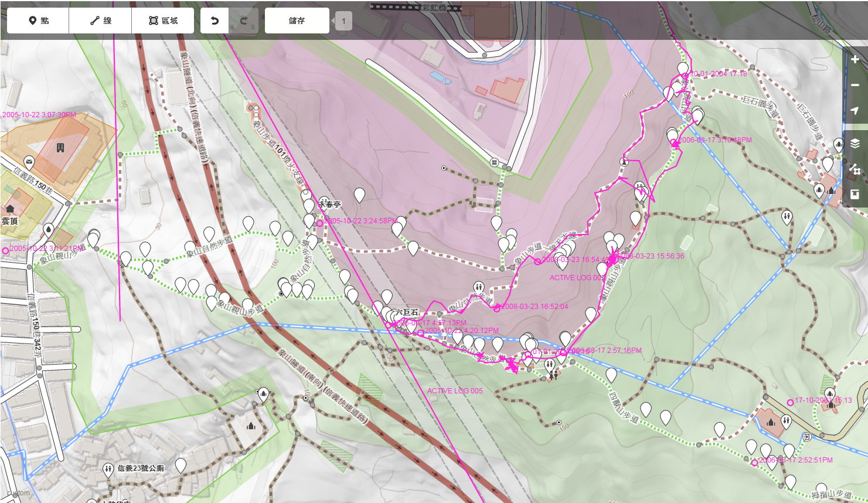
Task: Open the map data panel
Action: pyautogui.click(x=855, y=169)
